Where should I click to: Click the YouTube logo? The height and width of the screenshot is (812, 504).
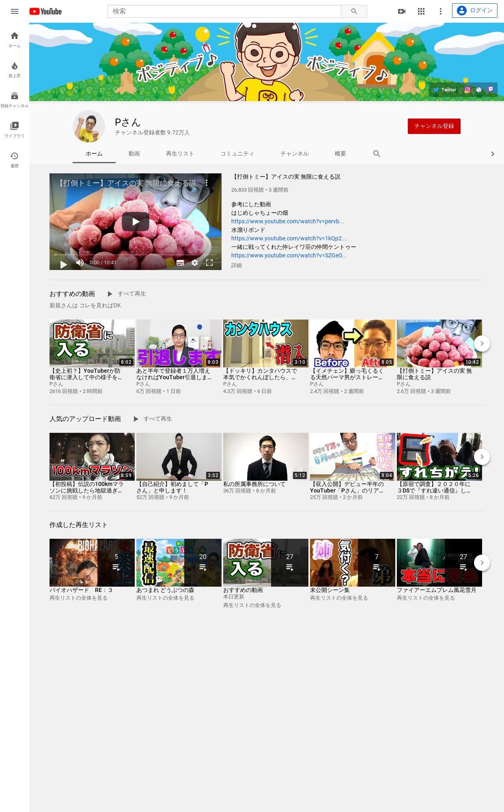[x=45, y=11]
